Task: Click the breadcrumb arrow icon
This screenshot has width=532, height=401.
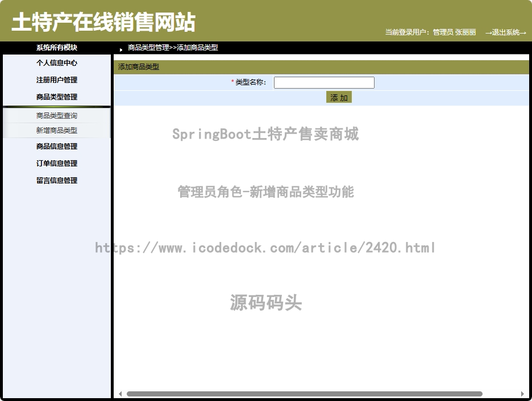Action: tap(121, 50)
